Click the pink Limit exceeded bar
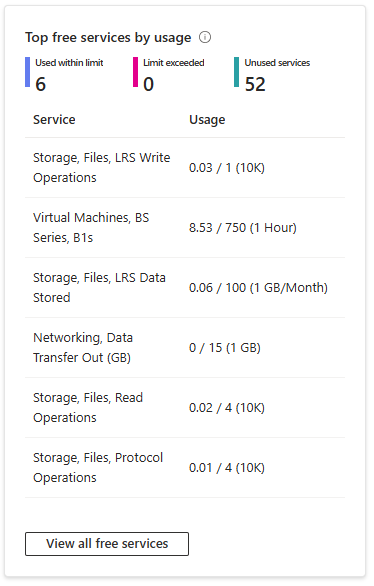 click(x=135, y=72)
